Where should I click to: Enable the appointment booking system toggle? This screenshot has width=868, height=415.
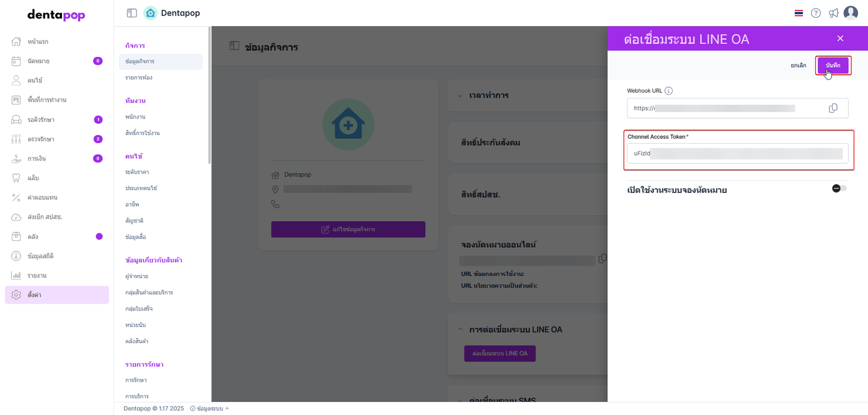(839, 188)
